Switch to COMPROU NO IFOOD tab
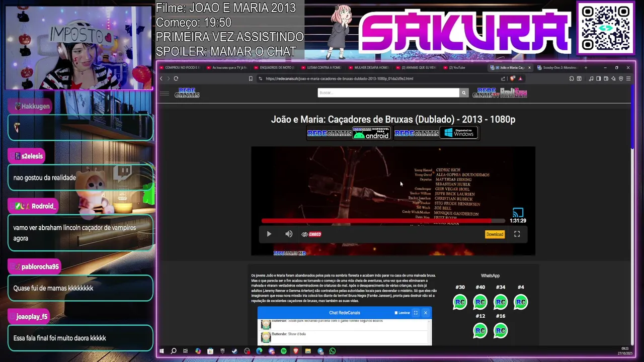The width and height of the screenshot is (644, 362). (180, 67)
